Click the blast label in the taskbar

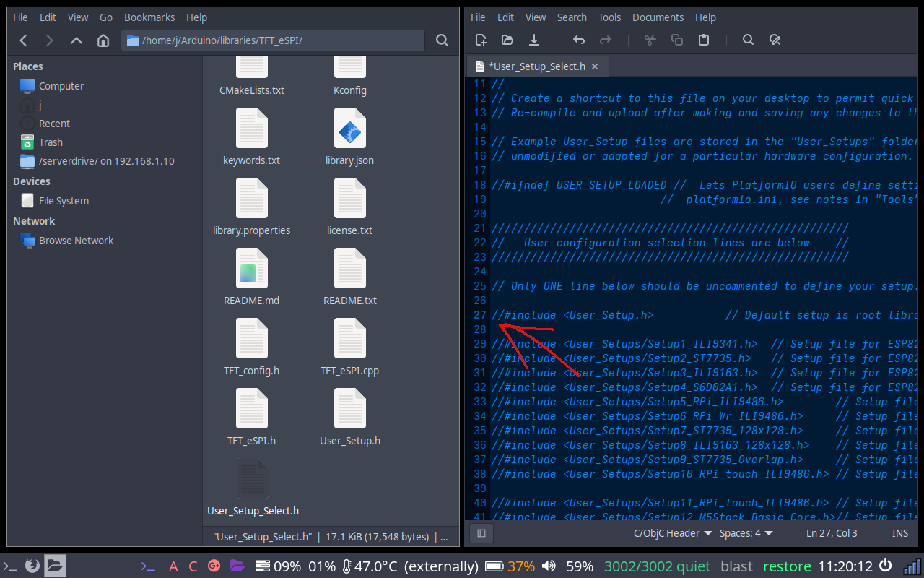pos(736,566)
